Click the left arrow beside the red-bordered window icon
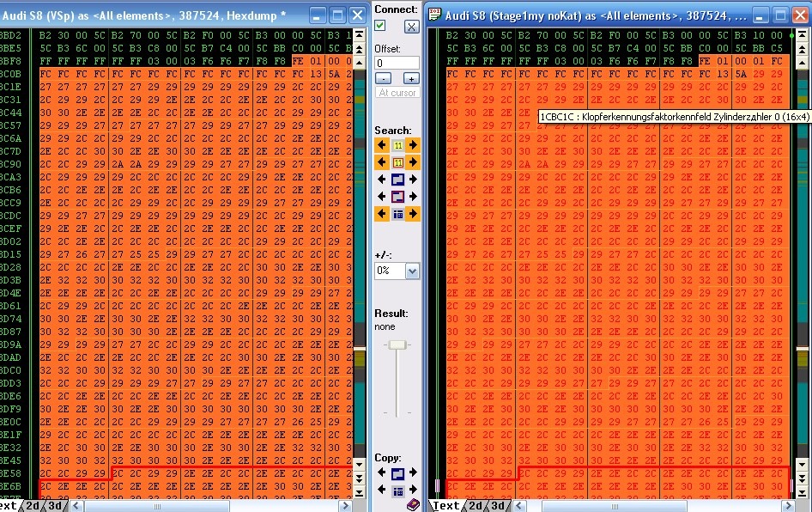This screenshot has width=812, height=512. [382, 197]
